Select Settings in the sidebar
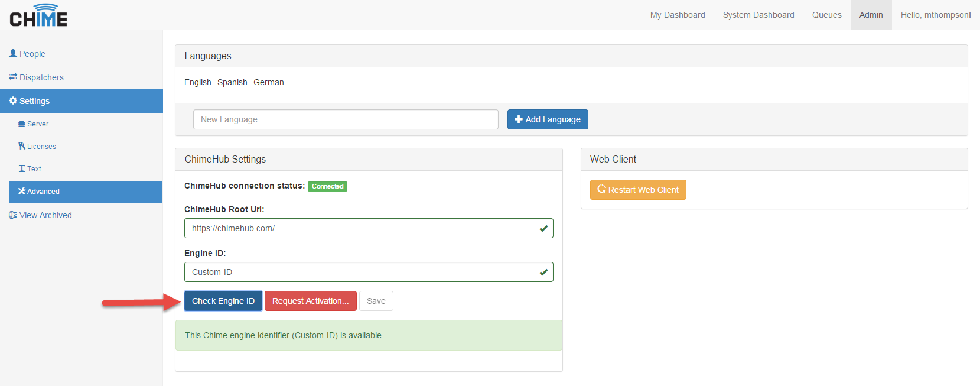The height and width of the screenshot is (386, 980). (x=82, y=101)
